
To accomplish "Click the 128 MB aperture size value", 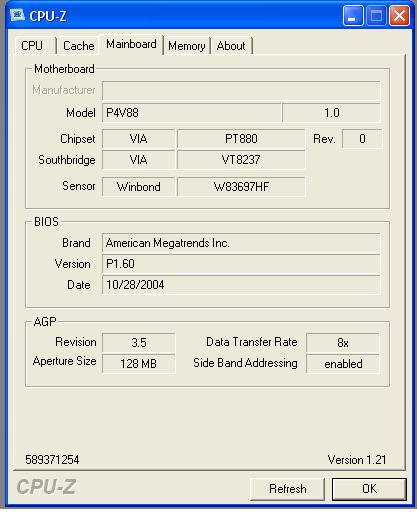I will pyautogui.click(x=138, y=364).
